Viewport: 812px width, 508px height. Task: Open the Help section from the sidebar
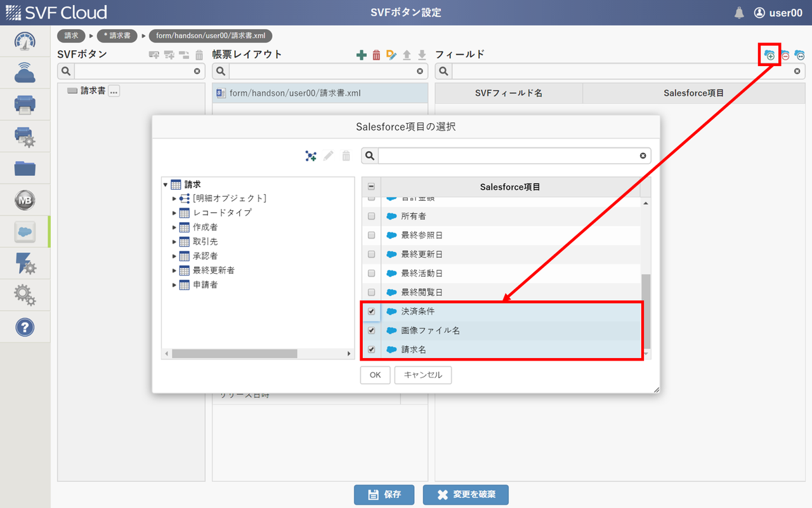pyautogui.click(x=25, y=327)
